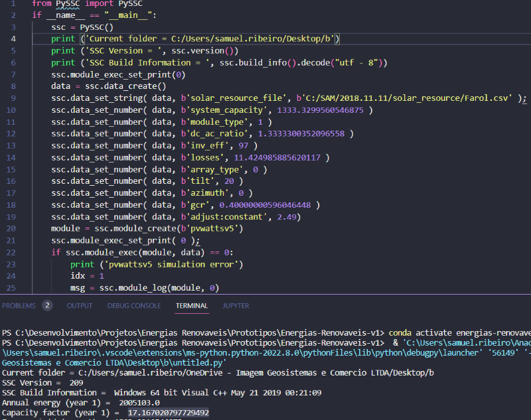Switch to the DEBUG CONSOLE tab

tap(134, 306)
